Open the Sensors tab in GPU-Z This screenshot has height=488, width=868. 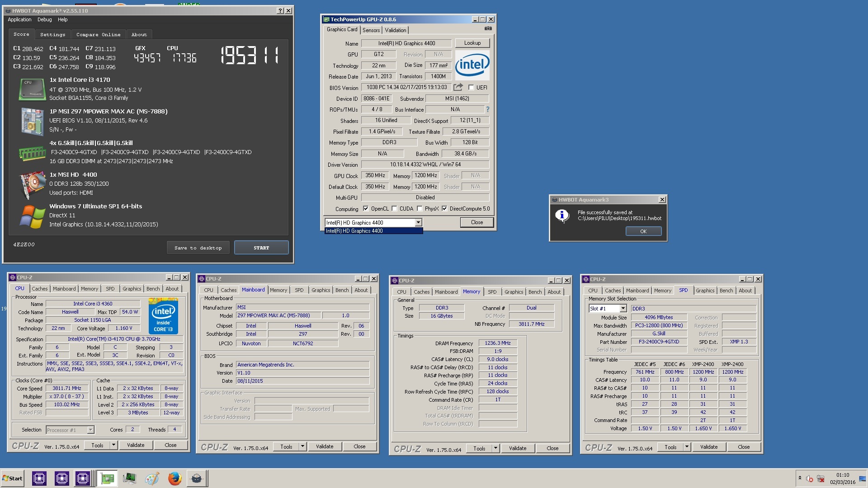pyautogui.click(x=371, y=30)
